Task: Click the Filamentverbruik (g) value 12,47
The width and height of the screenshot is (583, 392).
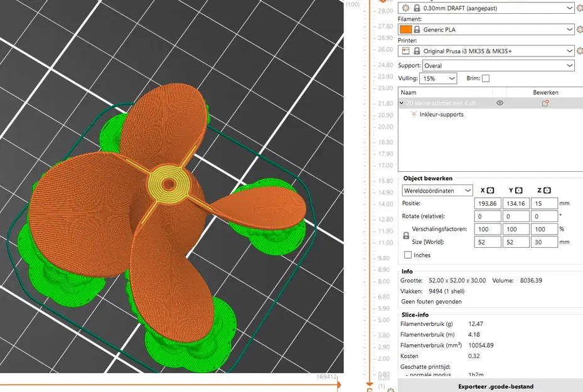Action: [476, 324]
